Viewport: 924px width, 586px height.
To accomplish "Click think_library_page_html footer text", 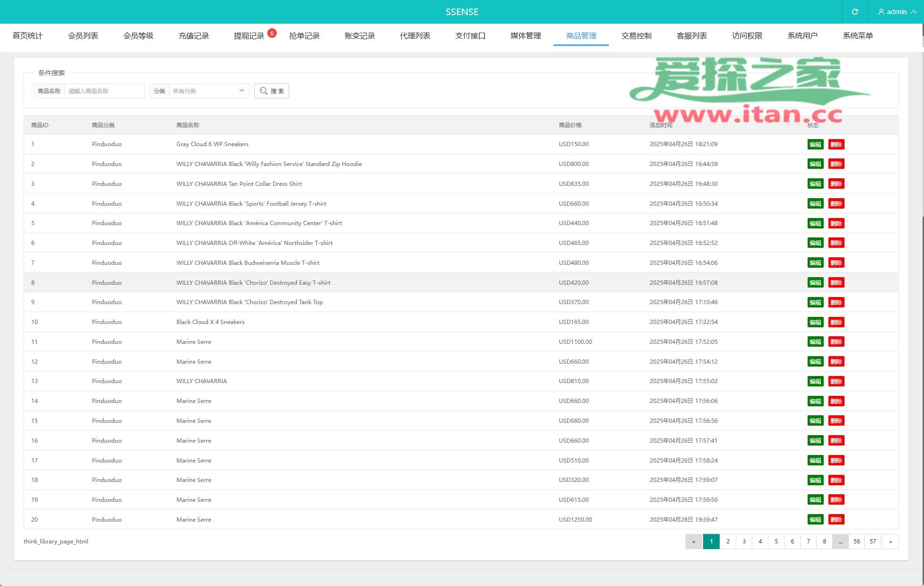I will 56,542.
